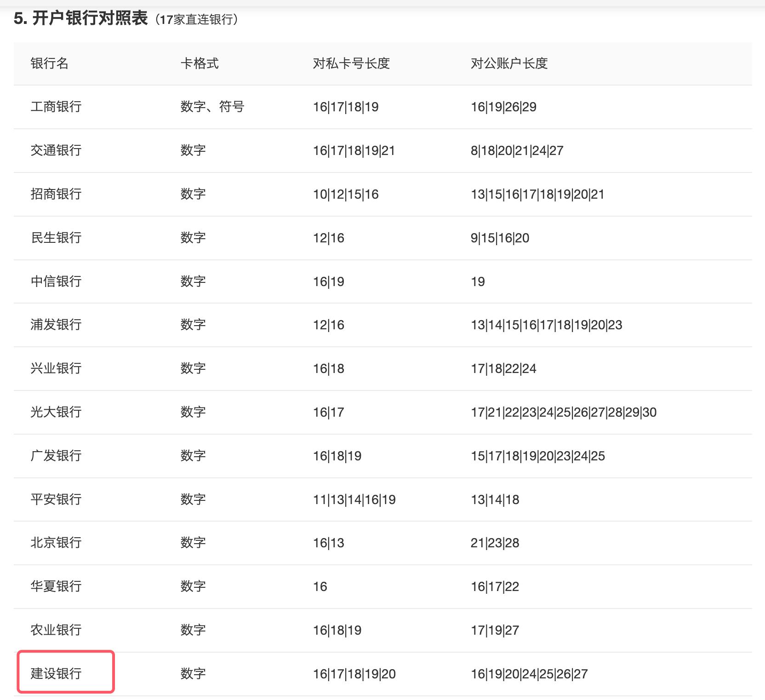Click the value "15|17|18|19|20|23|24|25"
765x700 pixels.
(538, 456)
